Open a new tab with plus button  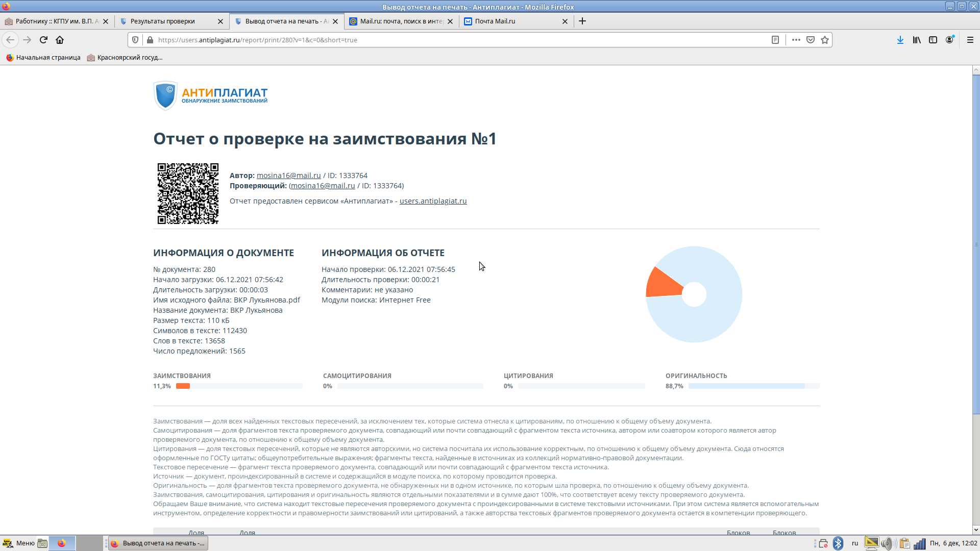[x=582, y=21]
